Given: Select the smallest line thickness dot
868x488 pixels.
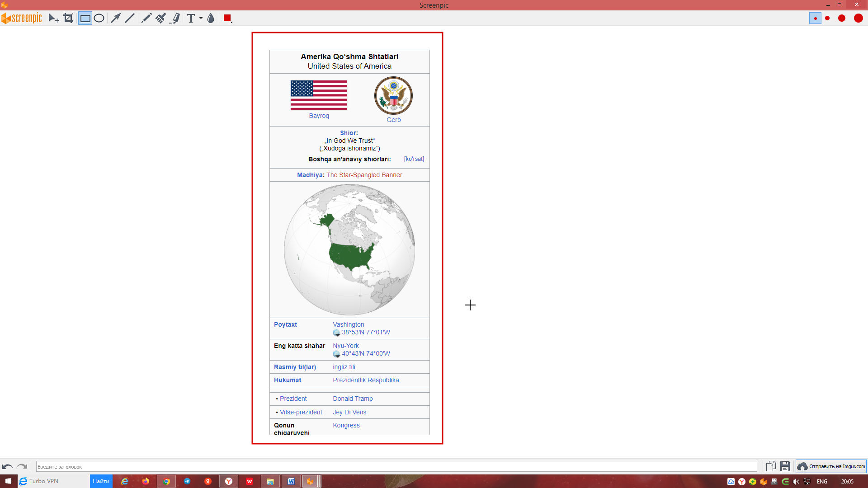Looking at the screenshot, I should tap(815, 19).
